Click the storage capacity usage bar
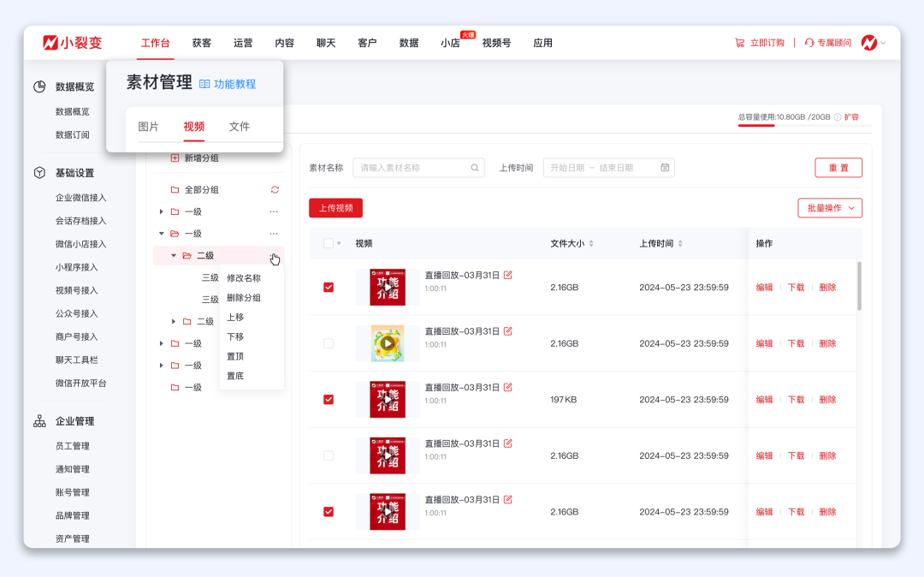Viewport: 924px width, 577px height. [804, 126]
